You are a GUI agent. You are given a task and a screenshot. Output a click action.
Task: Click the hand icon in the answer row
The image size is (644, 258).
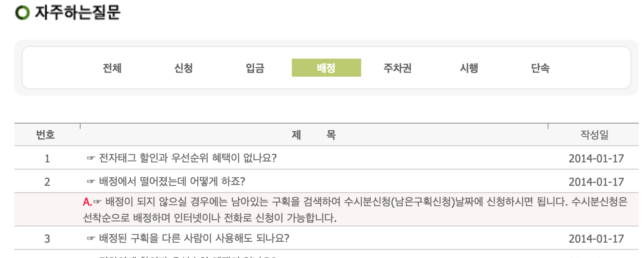96,202
